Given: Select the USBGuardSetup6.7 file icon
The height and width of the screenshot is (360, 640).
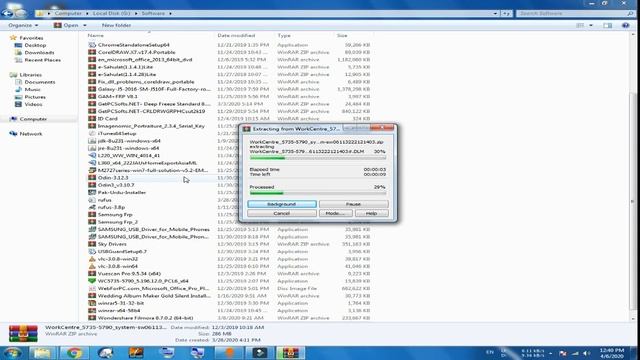Looking at the screenshot, I should coord(92,251).
